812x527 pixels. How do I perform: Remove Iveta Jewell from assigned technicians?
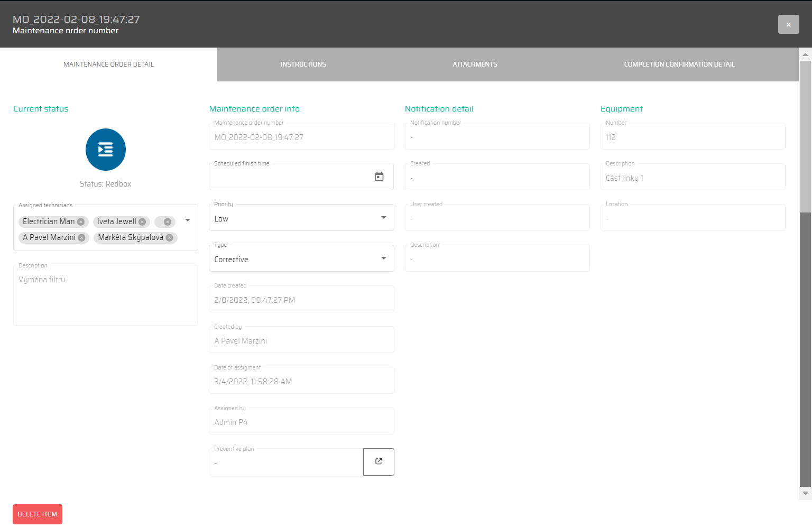(142, 222)
